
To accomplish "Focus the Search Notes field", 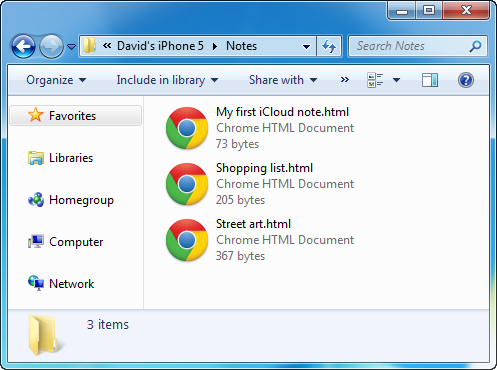I will (x=417, y=46).
